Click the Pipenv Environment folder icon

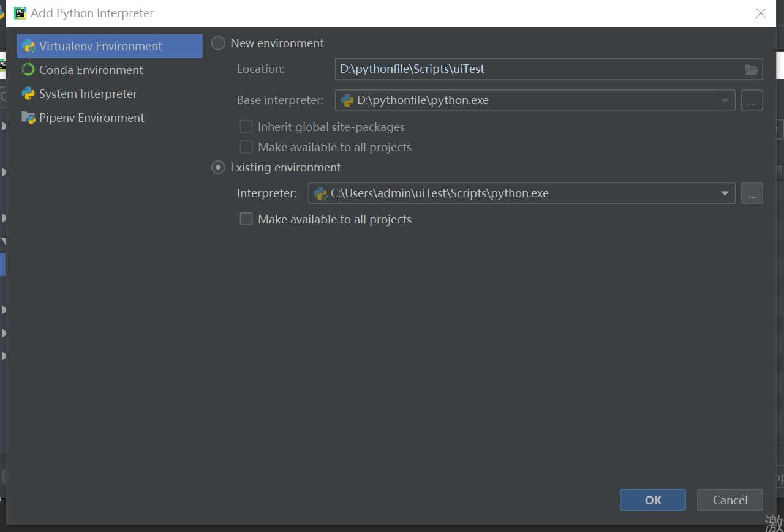tap(28, 118)
